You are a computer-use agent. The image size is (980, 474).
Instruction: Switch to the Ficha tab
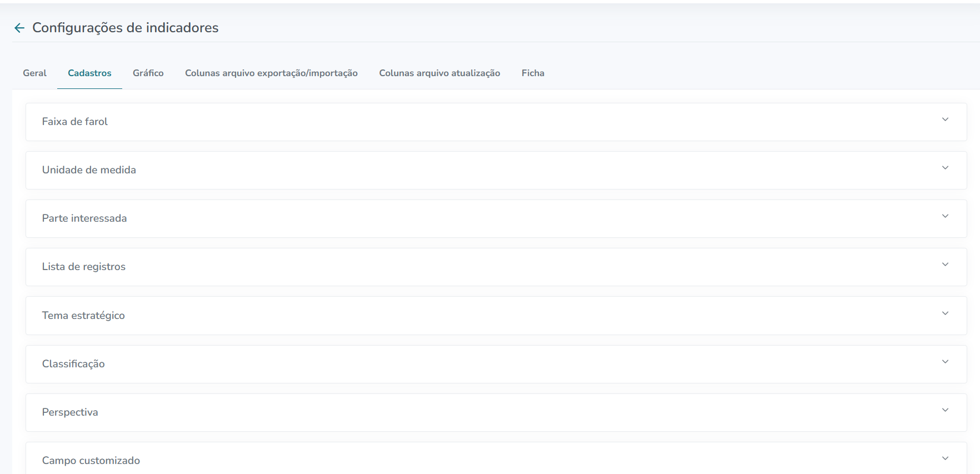[533, 73]
